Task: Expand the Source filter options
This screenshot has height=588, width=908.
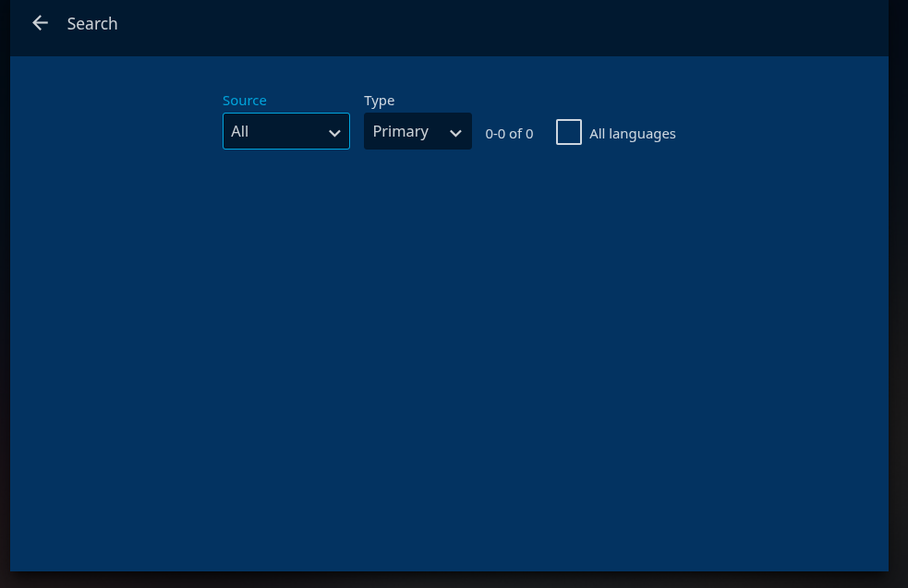Action: click(x=285, y=131)
